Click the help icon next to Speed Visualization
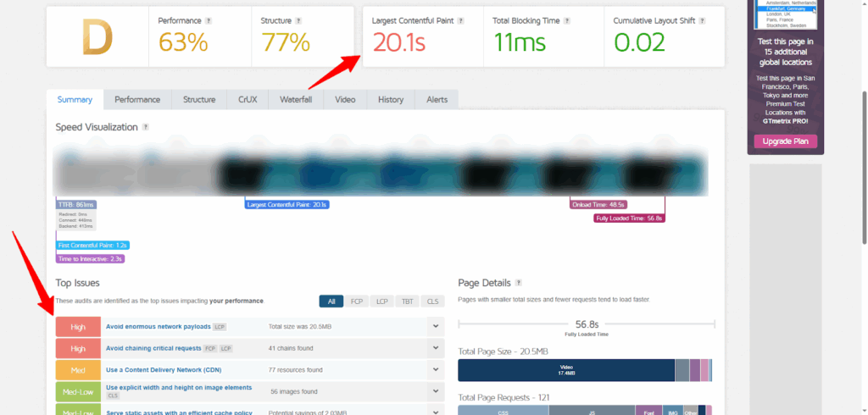Viewport: 868px width, 415px height. [x=146, y=127]
